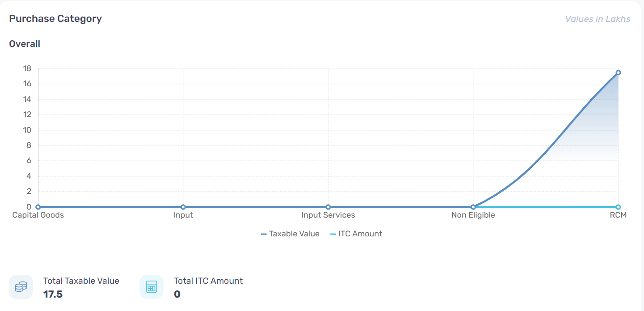Click the Capital Goods axis label
The width and height of the screenshot is (644, 311).
point(38,215)
